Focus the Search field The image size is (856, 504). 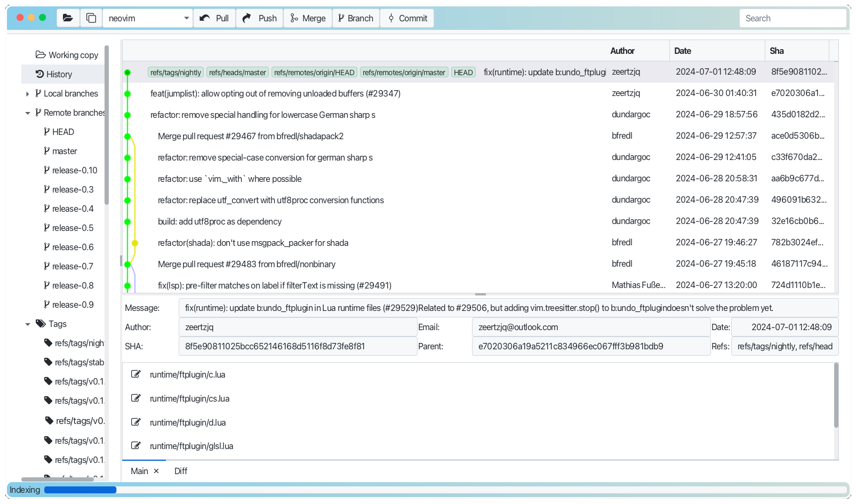(x=793, y=18)
